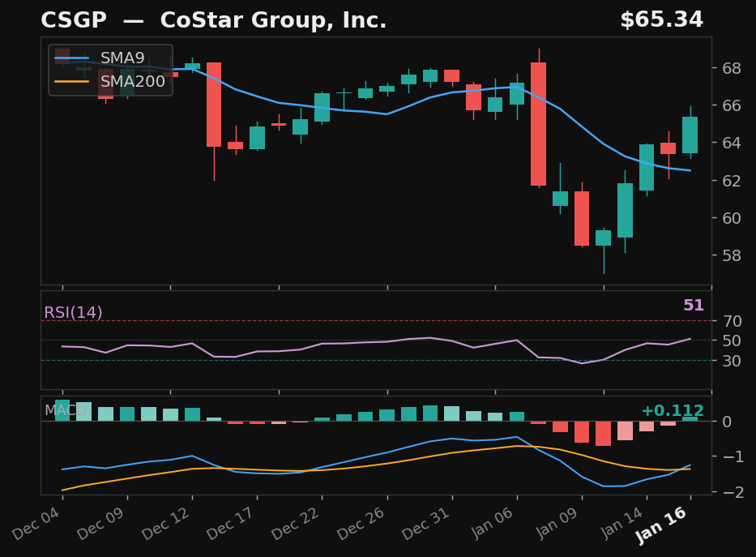Click the RSI value 51
Viewport: 756px width, 557px height.
tap(694, 306)
